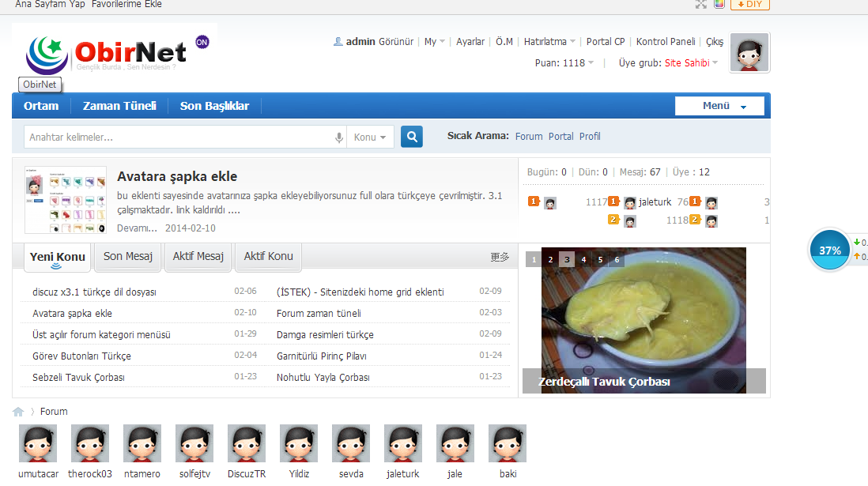Click the ON status badge
The width and height of the screenshot is (868, 486).
point(202,42)
